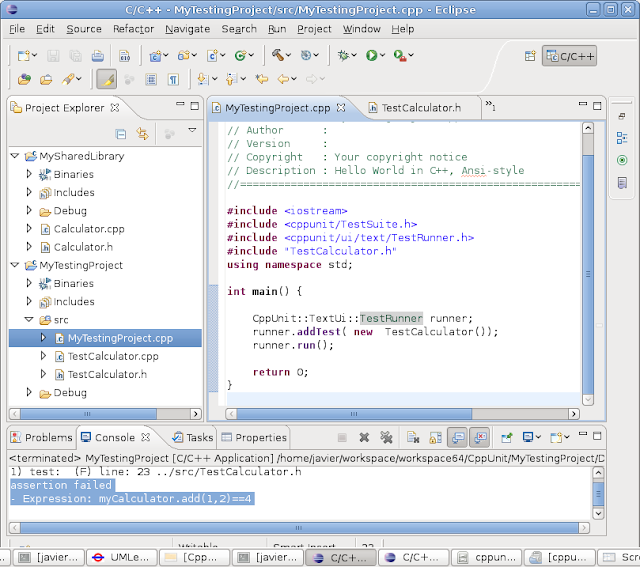Click the Outline view icon in right sidebar
640x567 pixels.
[x=622, y=138]
